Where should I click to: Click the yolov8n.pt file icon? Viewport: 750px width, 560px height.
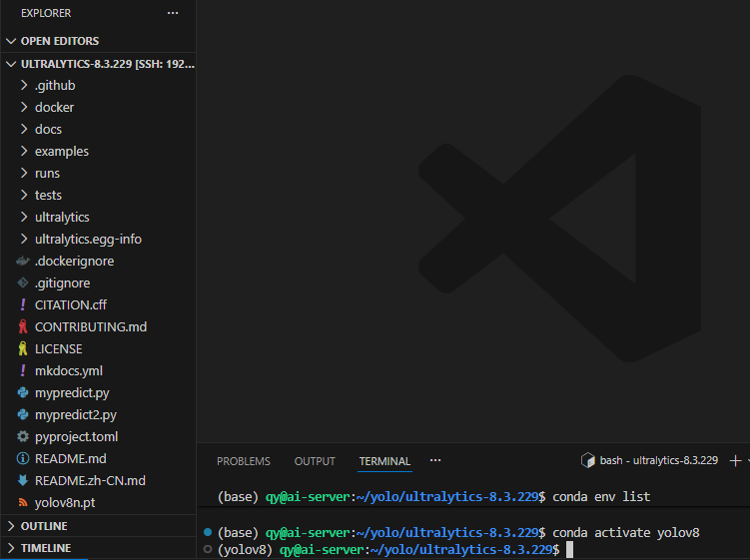(23, 503)
